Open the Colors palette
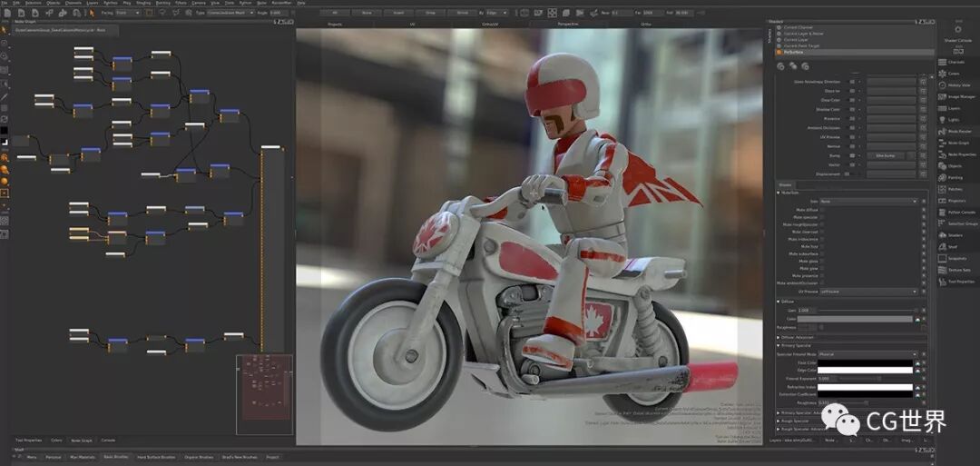 point(951,74)
